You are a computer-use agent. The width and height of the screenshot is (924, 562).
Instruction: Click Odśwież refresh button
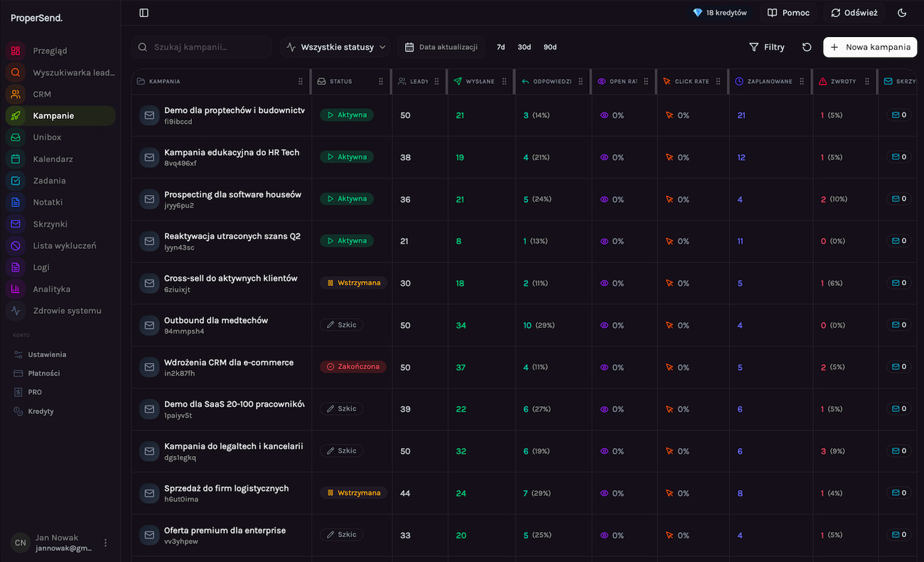coord(854,13)
